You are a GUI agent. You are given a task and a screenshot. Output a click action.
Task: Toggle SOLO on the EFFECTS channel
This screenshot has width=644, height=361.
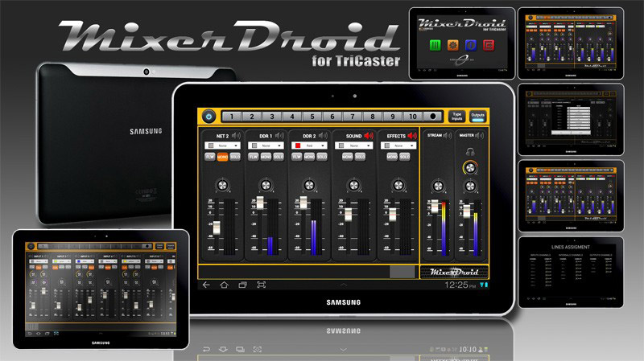click(x=405, y=157)
